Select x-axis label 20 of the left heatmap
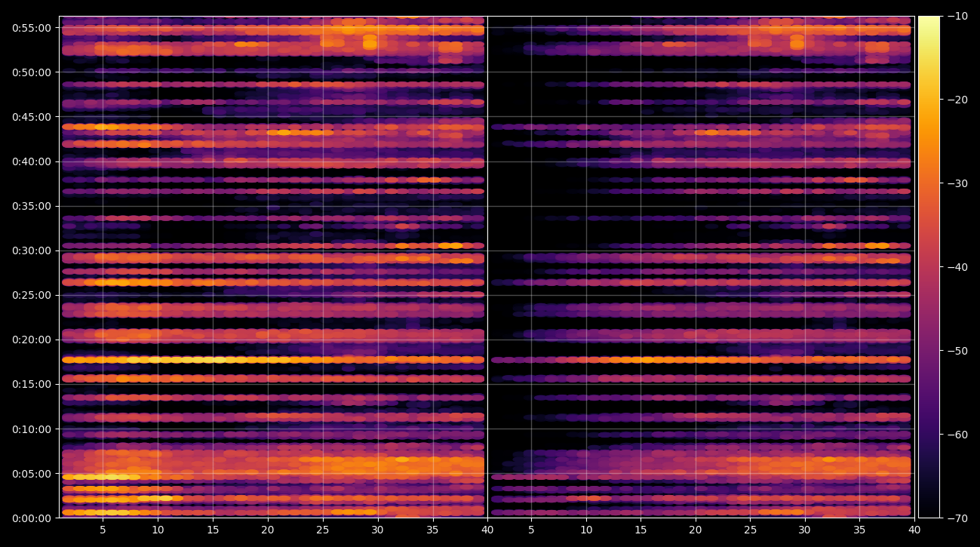 point(268,530)
